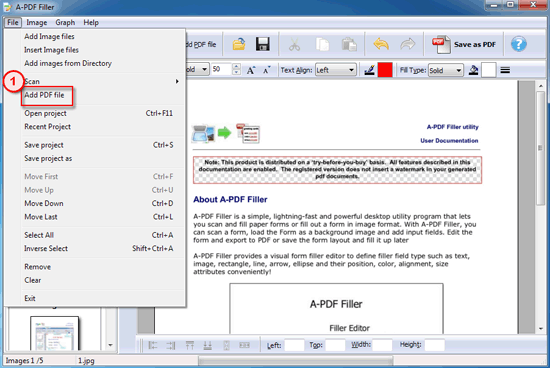
Task: Click the red line color swatch
Action: [x=385, y=70]
